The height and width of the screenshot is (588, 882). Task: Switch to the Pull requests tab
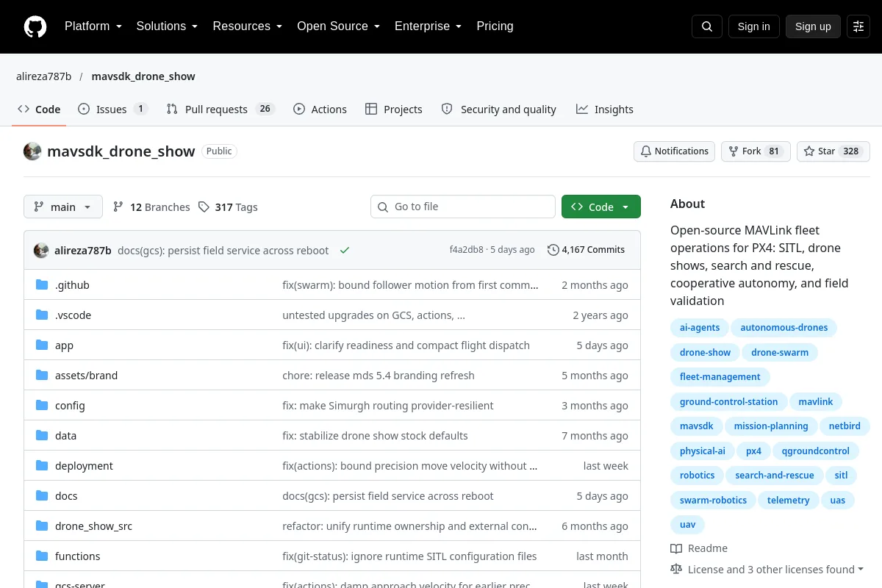pos(220,110)
